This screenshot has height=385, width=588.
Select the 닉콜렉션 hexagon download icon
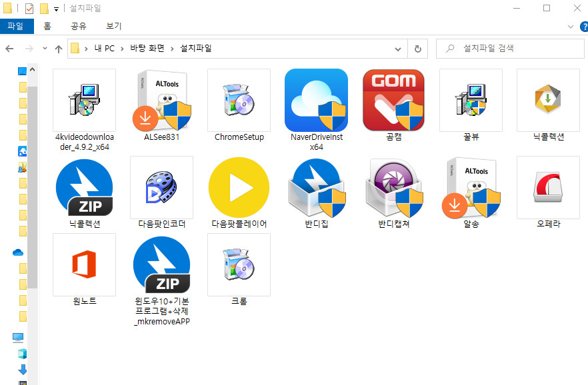[548, 100]
